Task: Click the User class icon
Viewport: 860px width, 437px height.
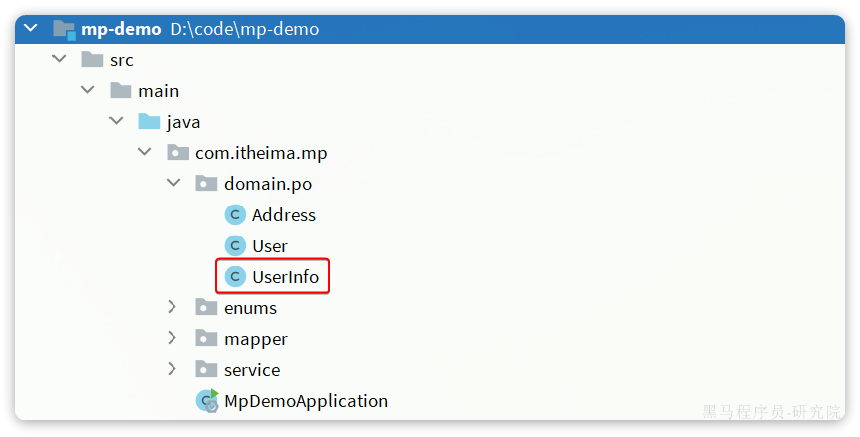Action: (235, 246)
